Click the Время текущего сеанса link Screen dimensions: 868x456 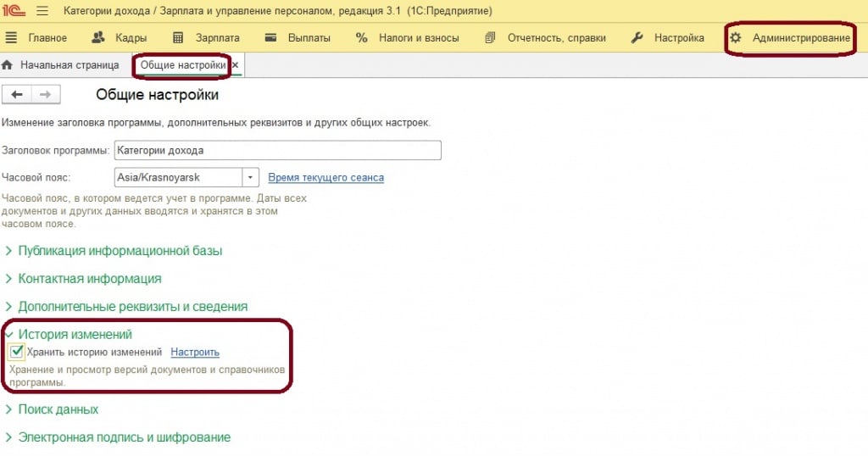click(x=325, y=178)
